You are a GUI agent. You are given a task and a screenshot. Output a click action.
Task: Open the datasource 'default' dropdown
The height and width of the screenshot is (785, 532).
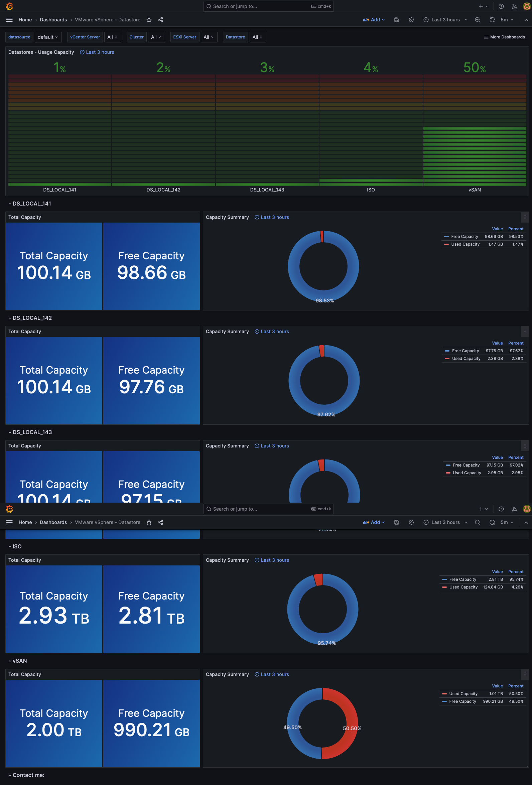(x=48, y=37)
